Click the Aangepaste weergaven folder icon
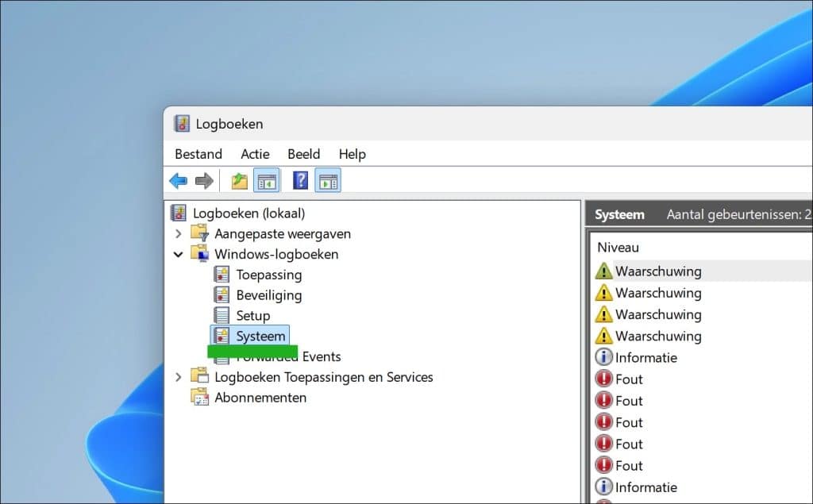 pos(199,233)
